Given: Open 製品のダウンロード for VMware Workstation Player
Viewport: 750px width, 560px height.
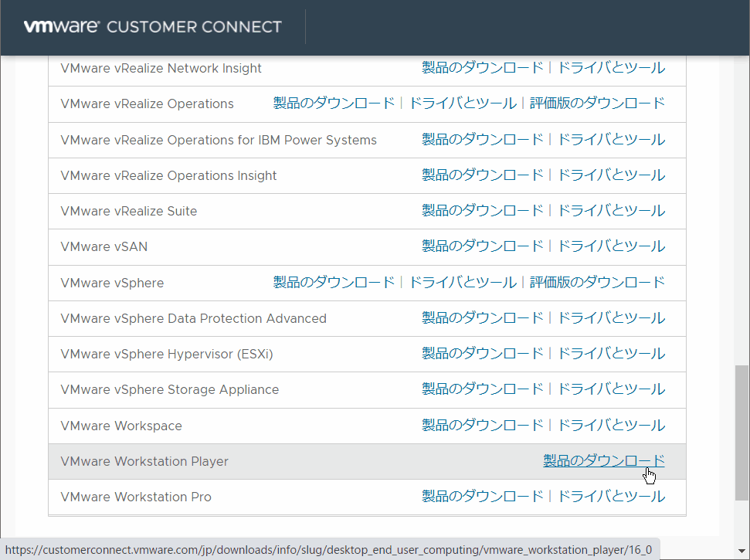Looking at the screenshot, I should pos(603,461).
